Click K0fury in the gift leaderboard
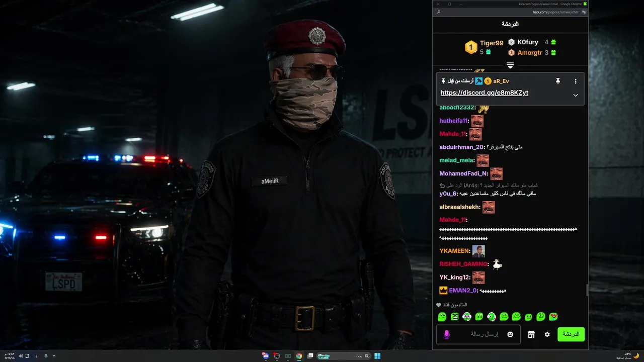644x362 pixels. point(528,42)
